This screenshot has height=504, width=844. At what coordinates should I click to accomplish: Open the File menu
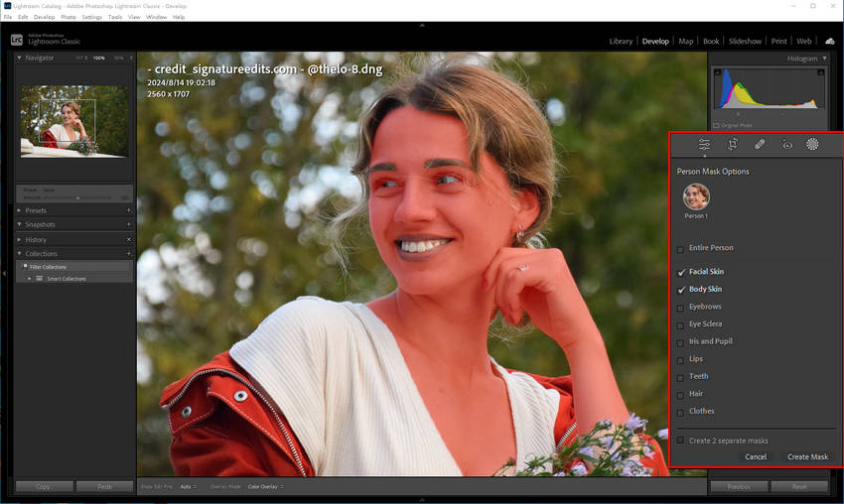[8, 17]
